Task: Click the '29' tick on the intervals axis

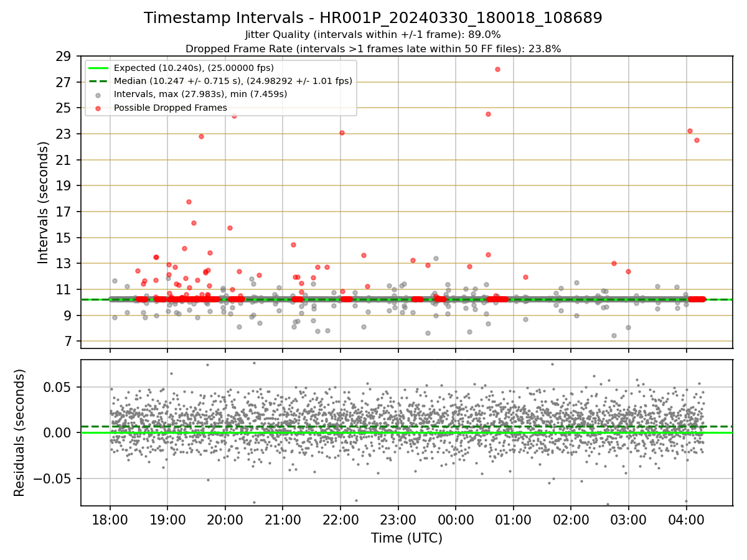Action: pos(65,56)
